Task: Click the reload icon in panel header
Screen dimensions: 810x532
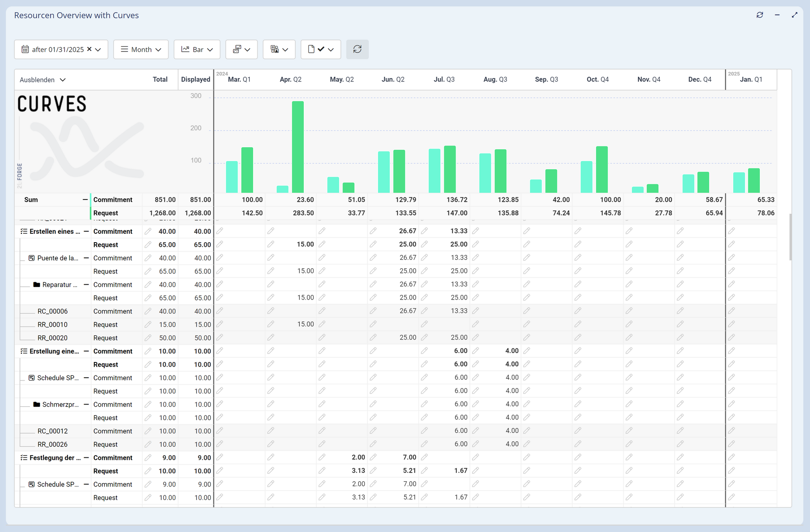Action: [760, 15]
